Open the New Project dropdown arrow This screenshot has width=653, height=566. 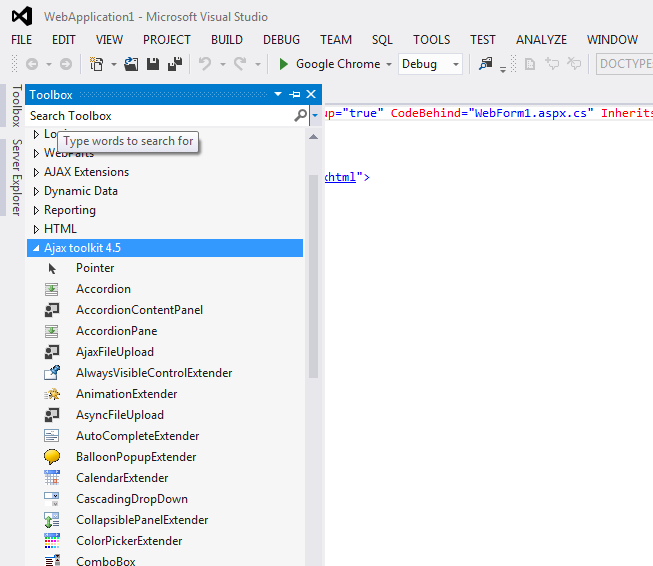114,65
